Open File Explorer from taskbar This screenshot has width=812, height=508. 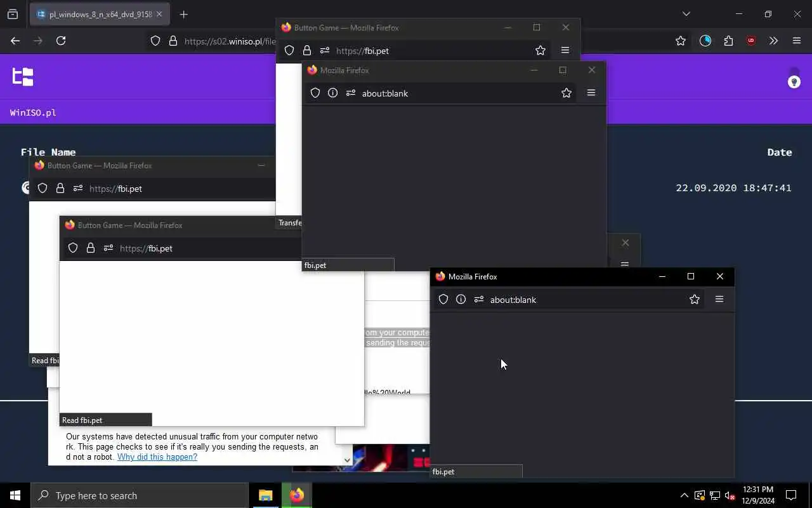[266, 495]
